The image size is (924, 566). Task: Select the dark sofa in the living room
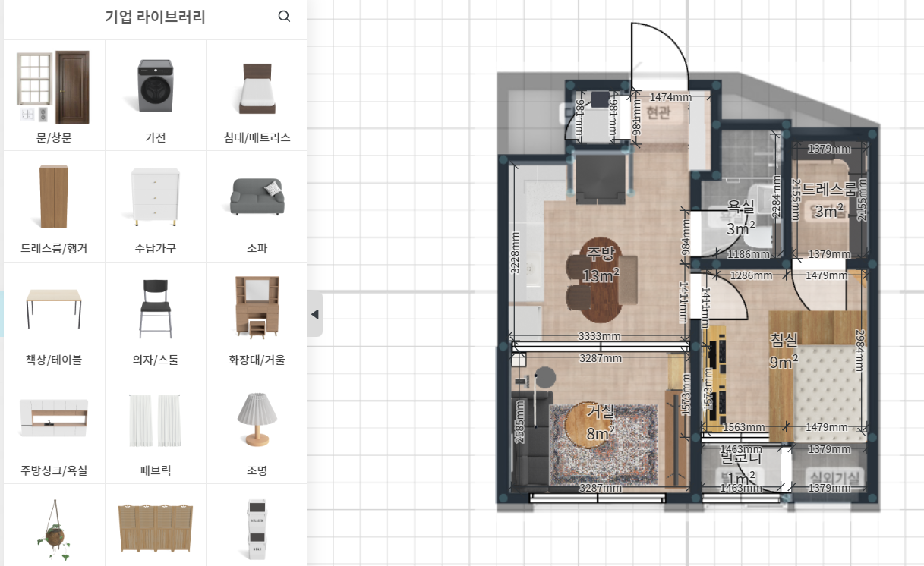click(x=530, y=441)
